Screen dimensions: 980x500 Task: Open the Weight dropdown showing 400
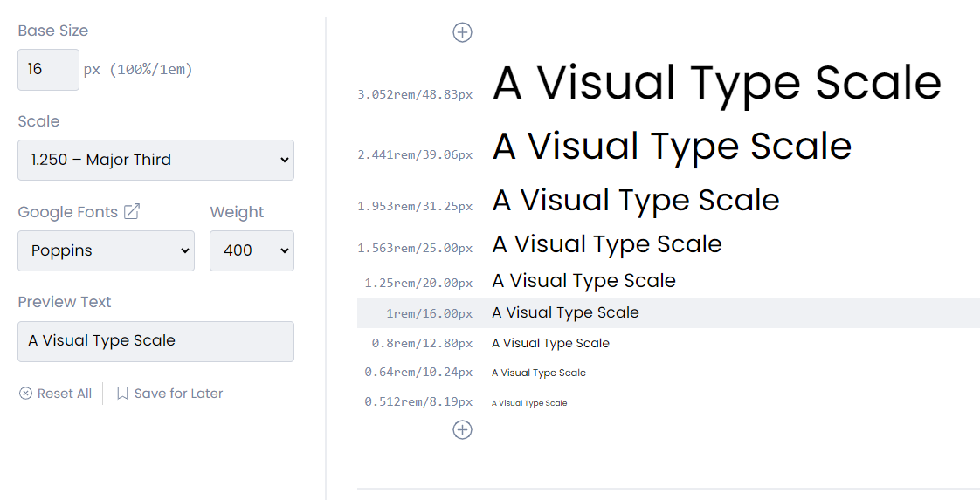coord(252,251)
